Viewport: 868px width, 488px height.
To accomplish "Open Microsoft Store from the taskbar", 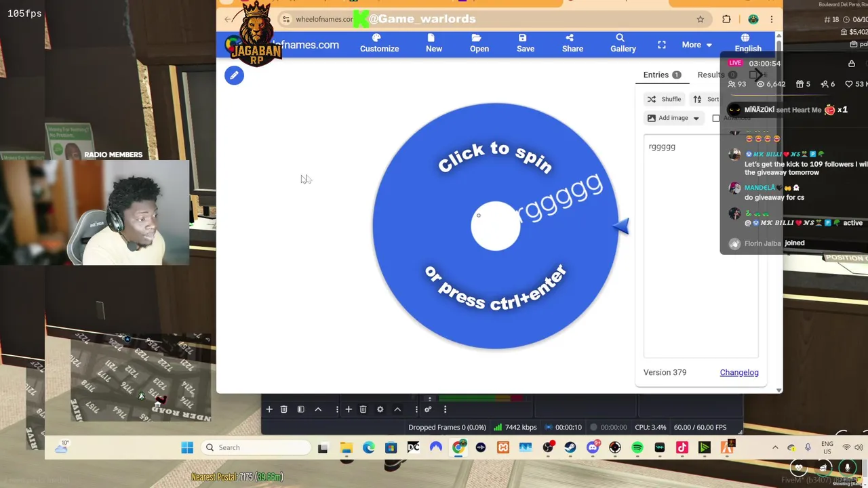I will coord(391,447).
